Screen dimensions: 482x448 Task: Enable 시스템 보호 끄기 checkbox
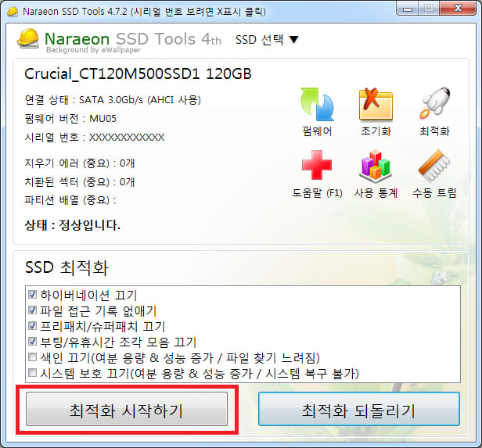tap(32, 372)
